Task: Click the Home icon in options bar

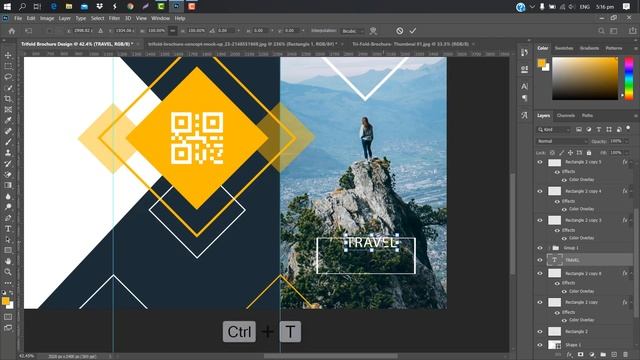Action: click(x=12, y=31)
